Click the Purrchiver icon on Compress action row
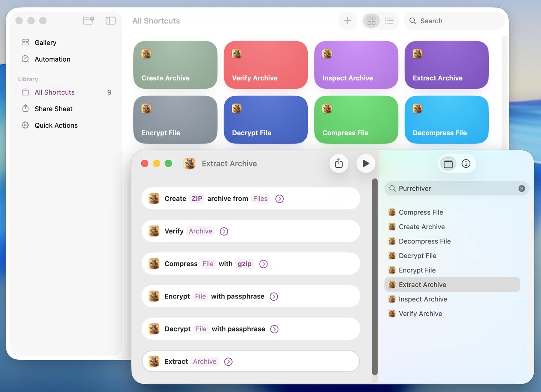Screen dimensions: 541x392 pos(154,264)
